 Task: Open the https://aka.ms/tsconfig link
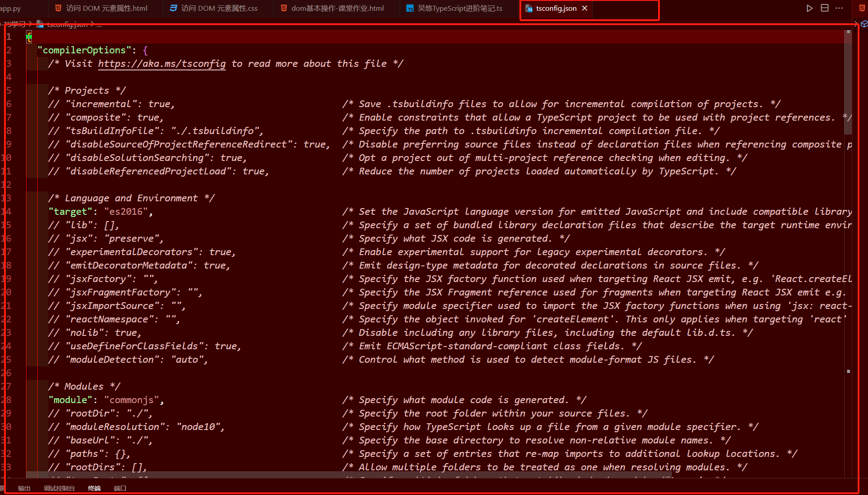(x=162, y=64)
